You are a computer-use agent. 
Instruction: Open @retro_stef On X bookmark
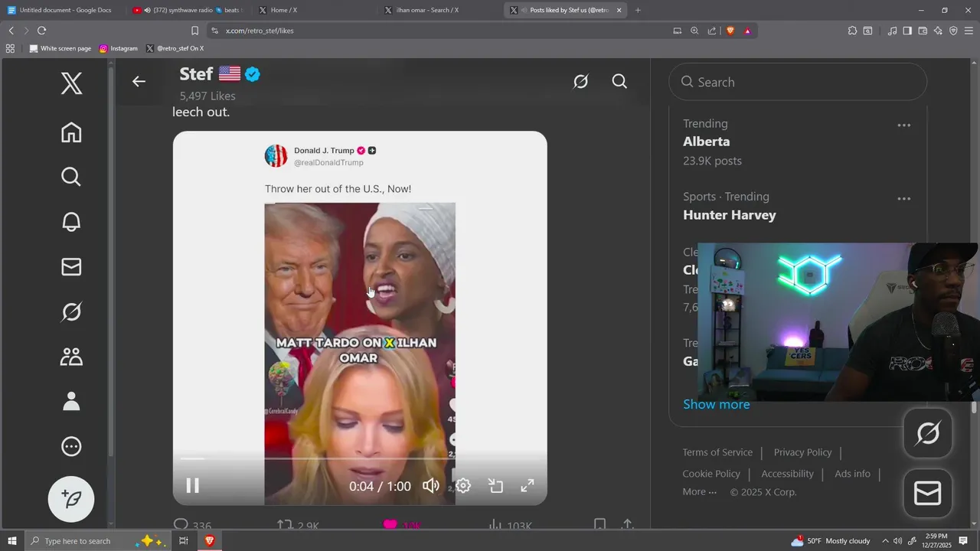point(175,48)
